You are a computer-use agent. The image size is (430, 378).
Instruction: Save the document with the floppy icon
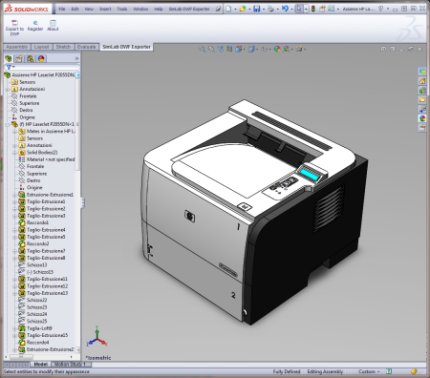pos(256,9)
